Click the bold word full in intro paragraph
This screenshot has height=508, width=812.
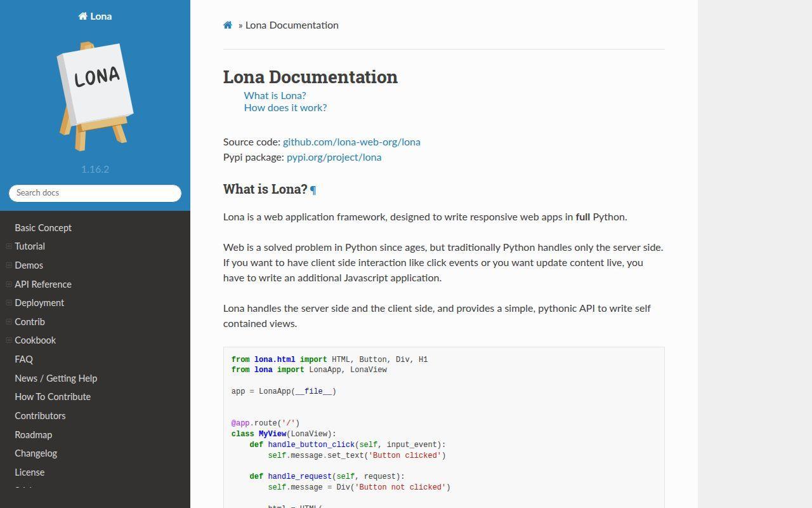(x=583, y=217)
